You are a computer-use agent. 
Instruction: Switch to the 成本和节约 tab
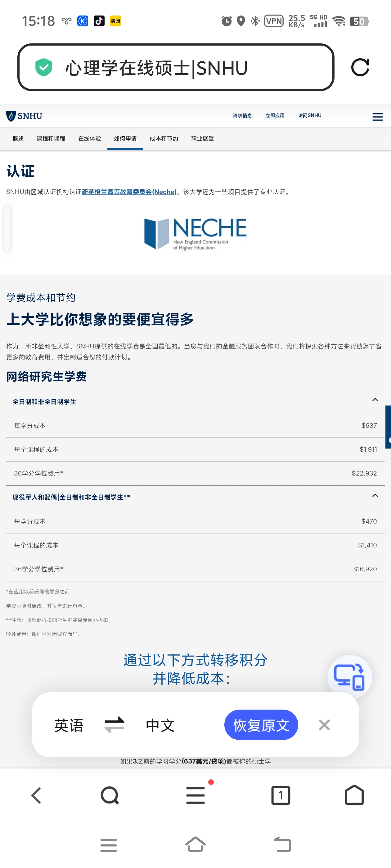coord(164,139)
